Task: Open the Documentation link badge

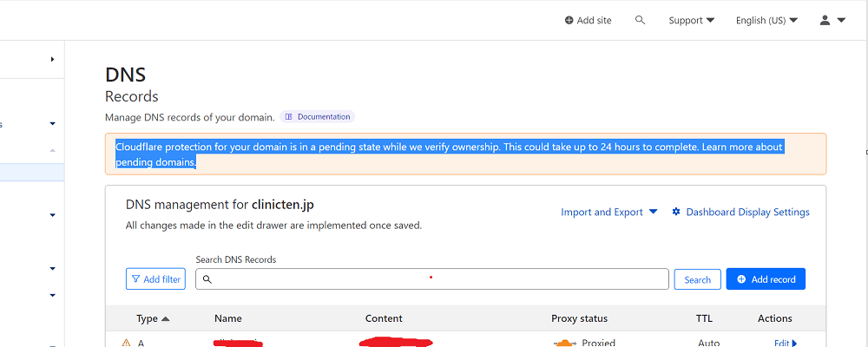Action: coord(318,117)
